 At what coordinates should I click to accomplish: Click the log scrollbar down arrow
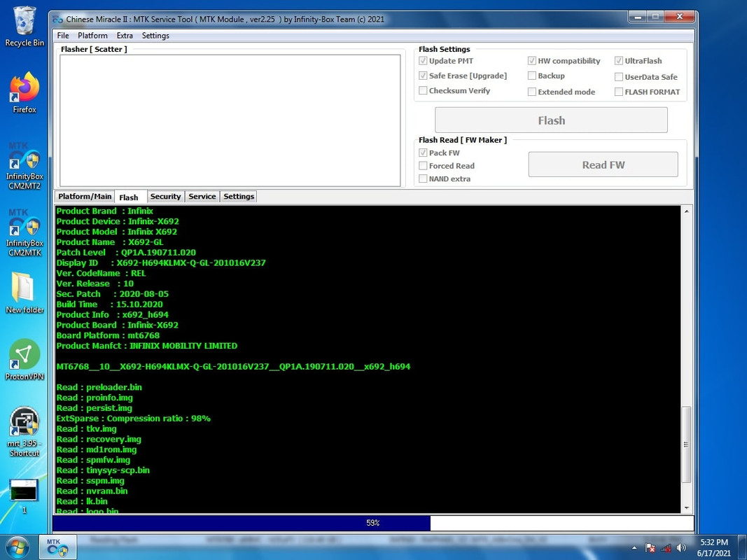coord(687,507)
